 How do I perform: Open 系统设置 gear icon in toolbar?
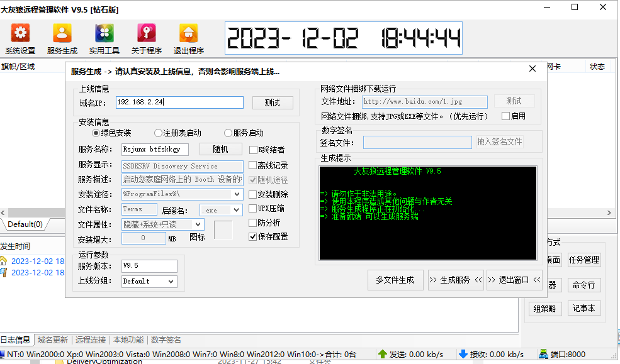coord(20,33)
